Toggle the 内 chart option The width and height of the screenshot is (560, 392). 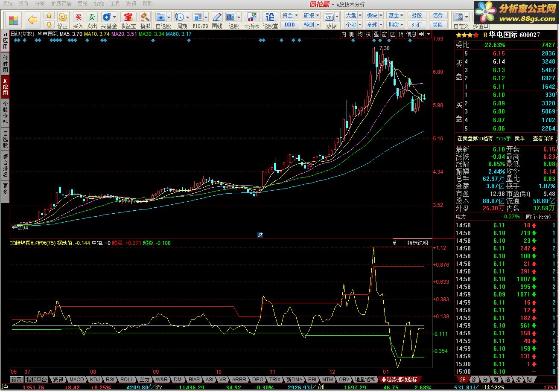(344, 34)
